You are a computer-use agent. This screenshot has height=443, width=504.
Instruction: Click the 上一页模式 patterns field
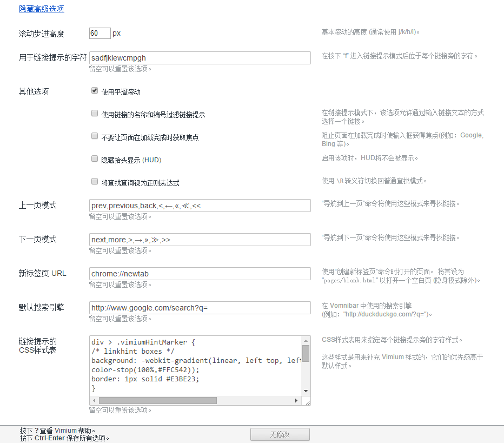tap(200, 206)
